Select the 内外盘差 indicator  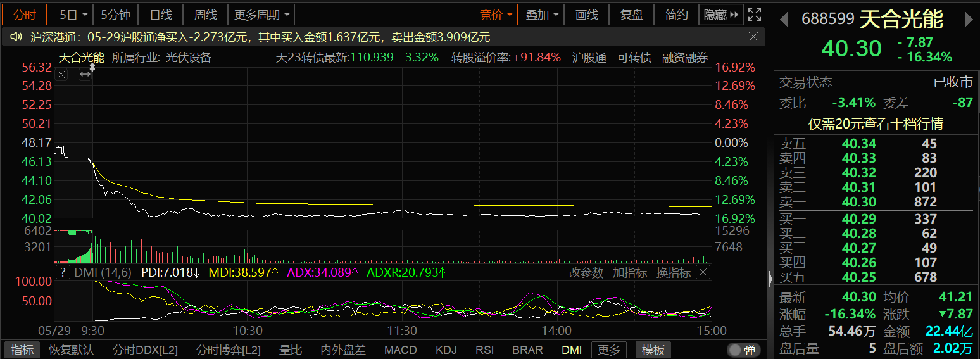[x=343, y=350]
